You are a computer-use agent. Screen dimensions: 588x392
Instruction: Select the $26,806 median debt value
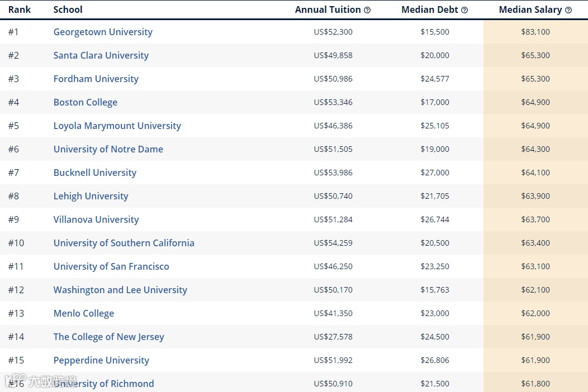click(435, 360)
